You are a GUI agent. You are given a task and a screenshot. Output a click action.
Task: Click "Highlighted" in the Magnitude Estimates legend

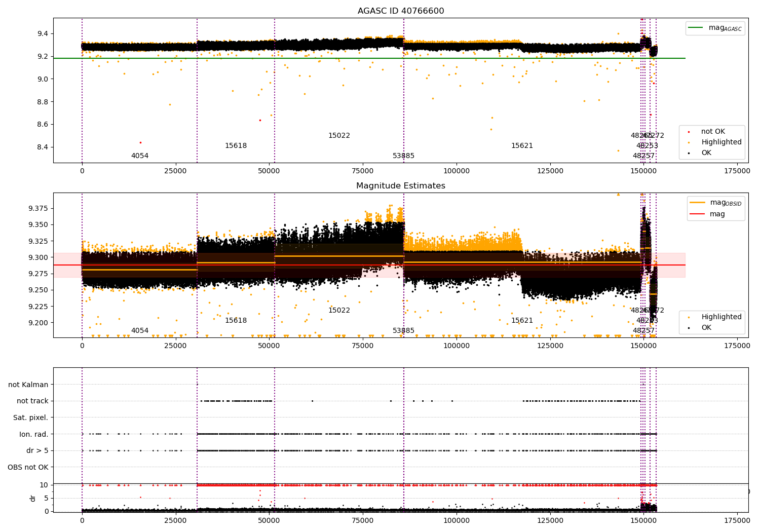click(x=714, y=317)
